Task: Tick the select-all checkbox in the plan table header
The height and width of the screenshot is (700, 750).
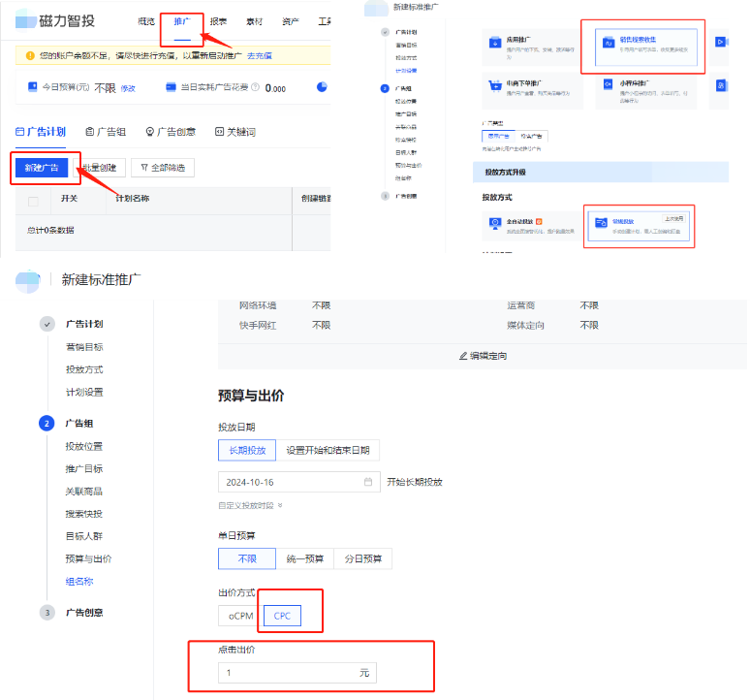Action: [x=34, y=202]
